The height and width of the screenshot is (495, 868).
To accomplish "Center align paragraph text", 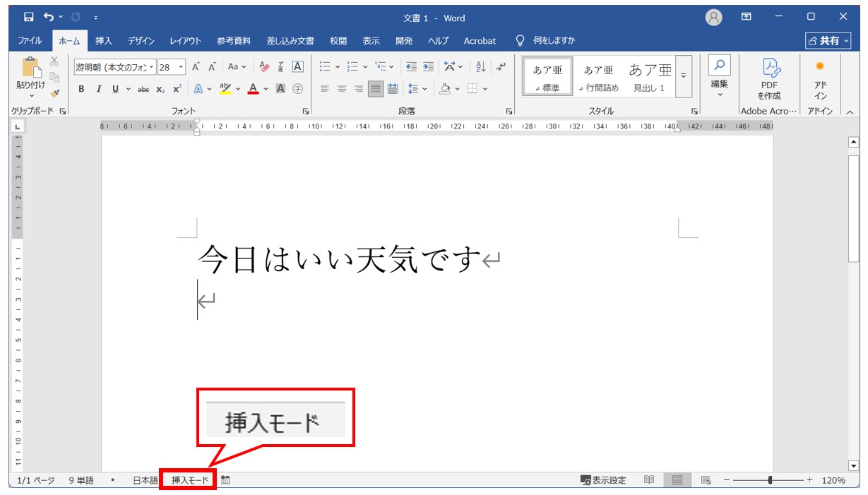I will (x=342, y=89).
